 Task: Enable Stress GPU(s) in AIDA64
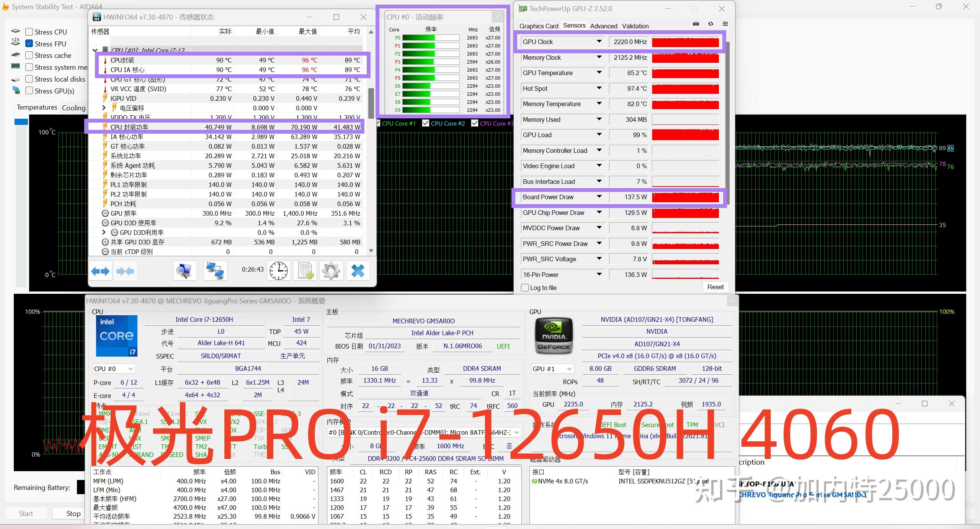pyautogui.click(x=29, y=91)
